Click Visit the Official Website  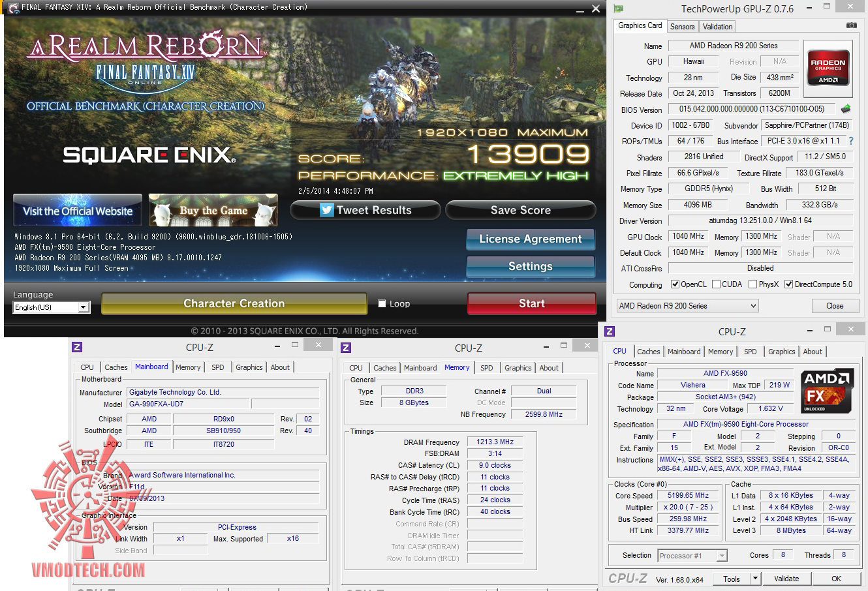coord(78,210)
